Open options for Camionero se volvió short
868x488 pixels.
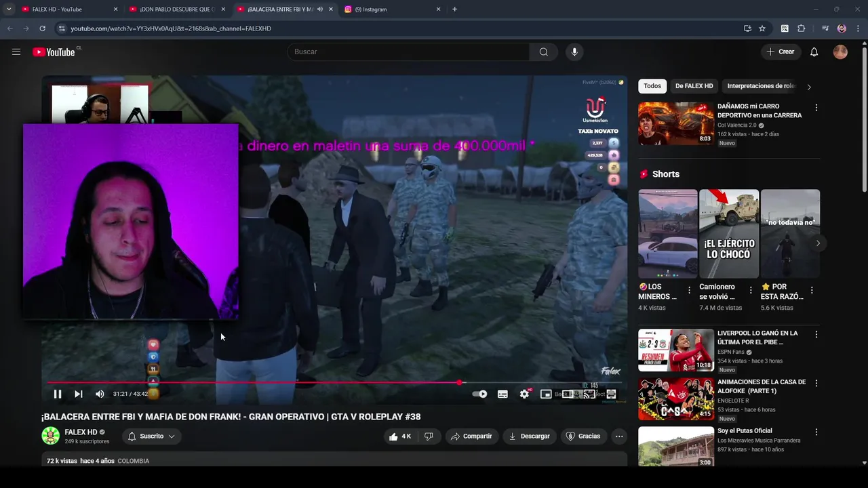[751, 290]
